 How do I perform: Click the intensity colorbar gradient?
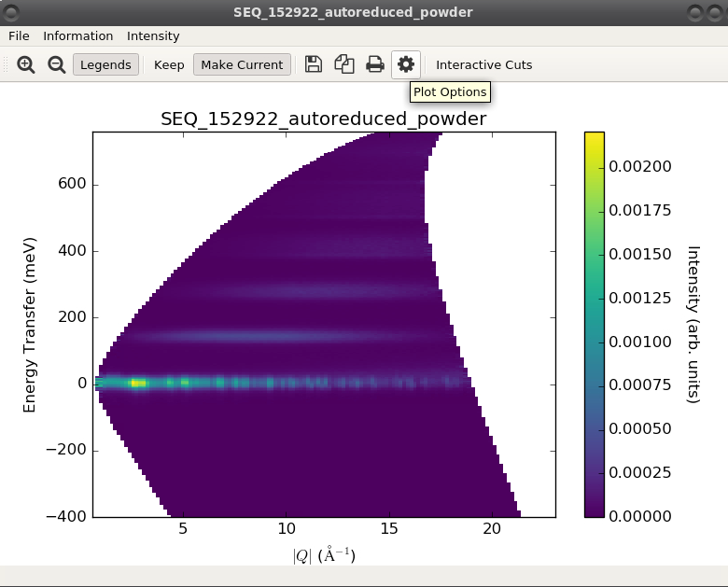(594, 324)
